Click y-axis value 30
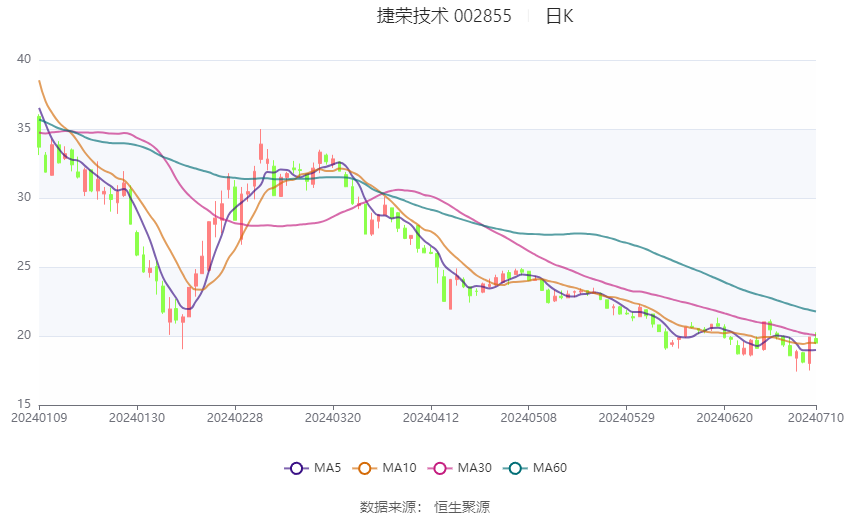Image resolution: width=850 pixels, height=517 pixels. [x=24, y=197]
